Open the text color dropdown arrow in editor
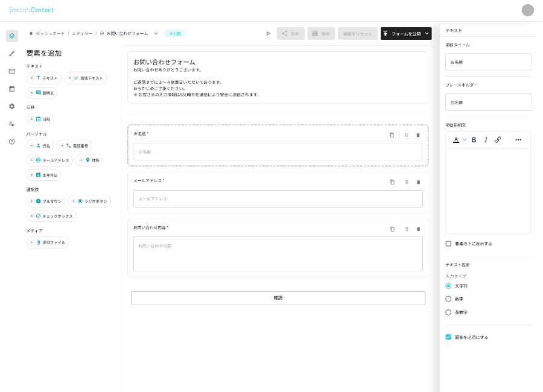The image size is (543, 392). click(x=465, y=140)
